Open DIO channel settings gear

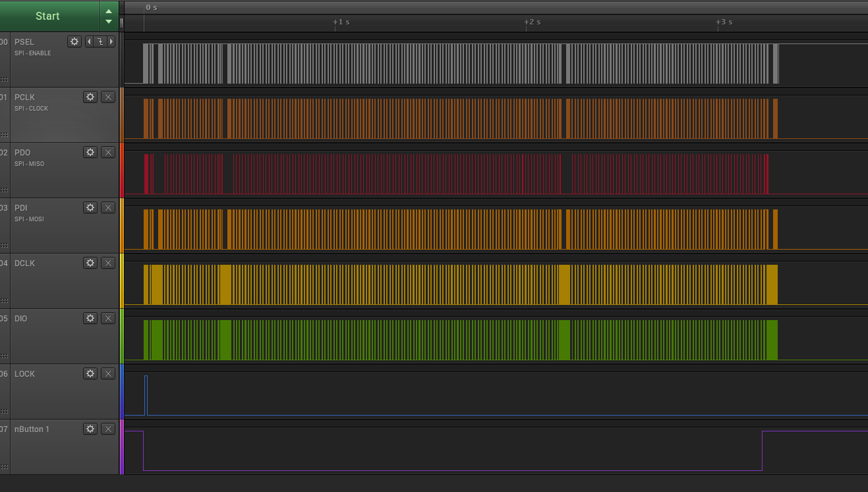(90, 318)
